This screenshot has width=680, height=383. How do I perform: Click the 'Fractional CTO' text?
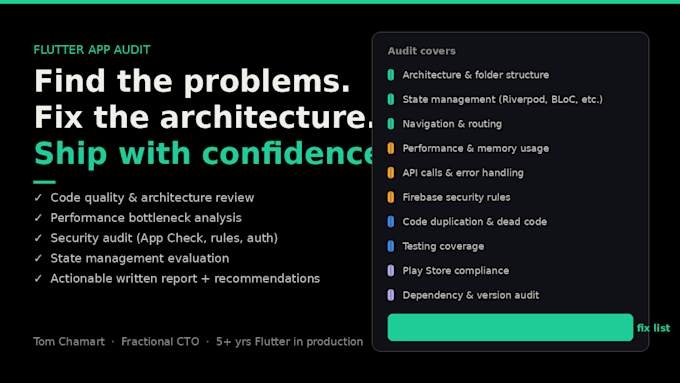(160, 342)
